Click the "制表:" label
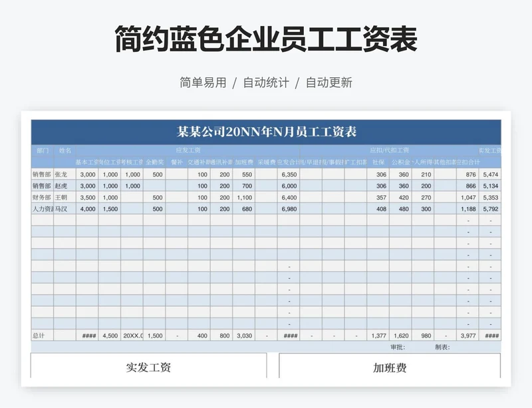Image resolution: width=532 pixels, height=408 pixels. tap(442, 347)
